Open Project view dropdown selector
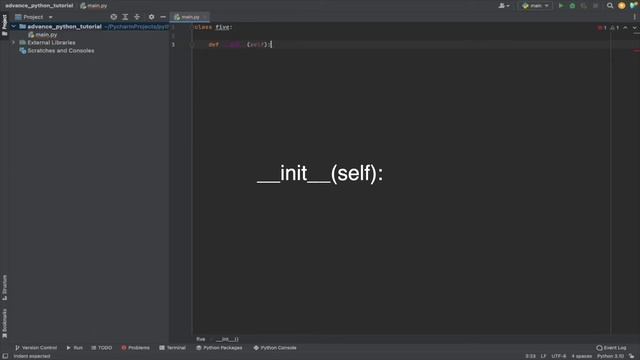Viewport: 640px width, 360px height. click(x=34, y=17)
